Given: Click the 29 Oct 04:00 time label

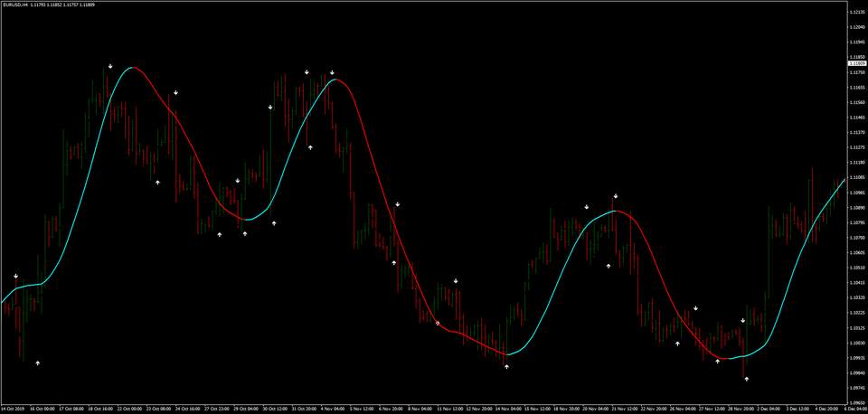Looking at the screenshot, I should pos(246,409).
